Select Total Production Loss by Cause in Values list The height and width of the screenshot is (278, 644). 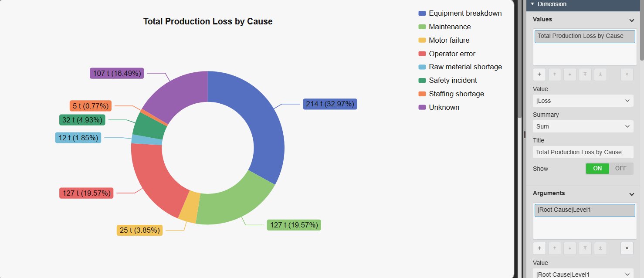click(585, 36)
